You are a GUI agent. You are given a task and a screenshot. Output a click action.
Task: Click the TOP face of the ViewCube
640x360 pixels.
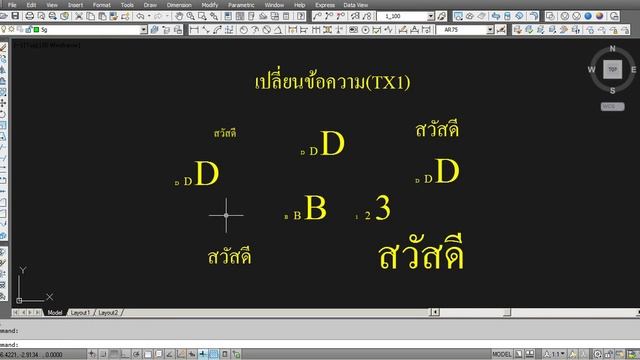pyautogui.click(x=613, y=69)
